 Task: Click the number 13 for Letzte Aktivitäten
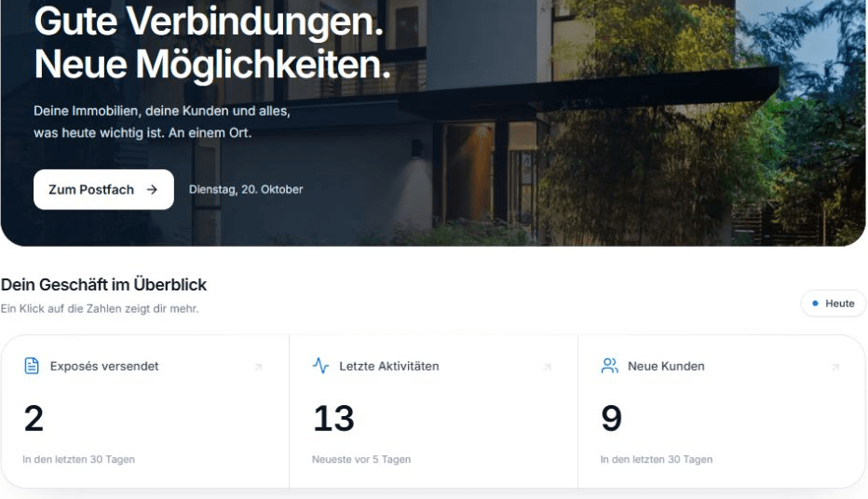(333, 418)
